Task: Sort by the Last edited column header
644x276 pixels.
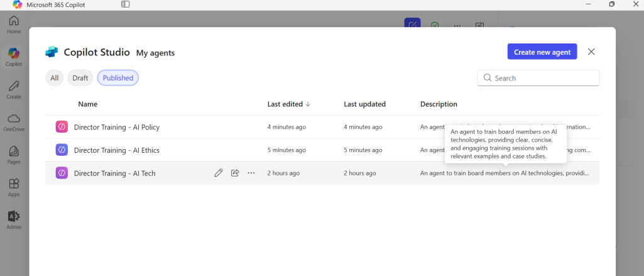Action: 289,104
